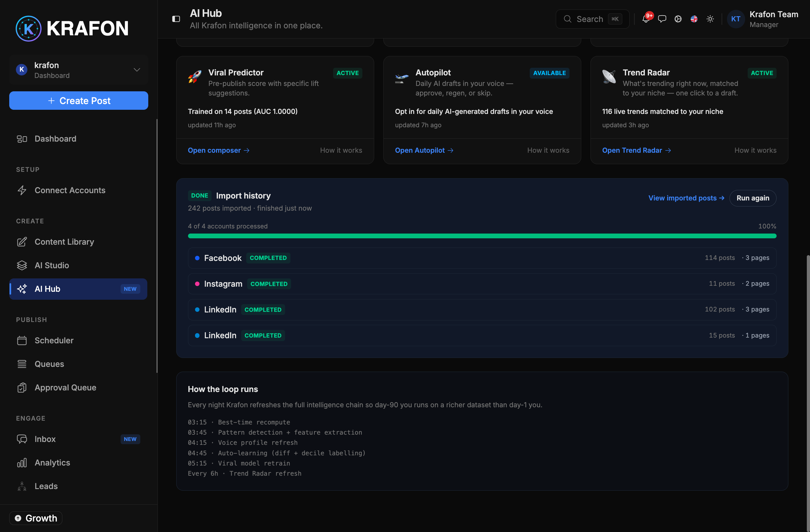This screenshot has height=532, width=810.
Task: Change language via the flag icon
Action: pyautogui.click(x=694, y=19)
